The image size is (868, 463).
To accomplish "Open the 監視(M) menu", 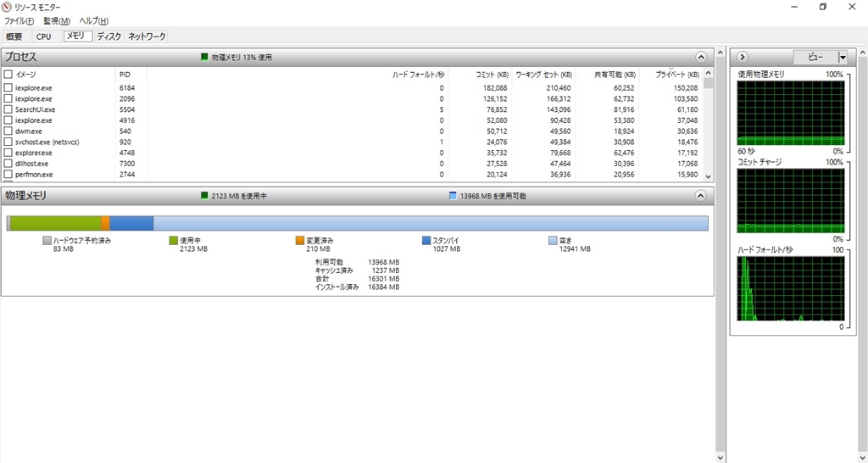I will tap(57, 21).
